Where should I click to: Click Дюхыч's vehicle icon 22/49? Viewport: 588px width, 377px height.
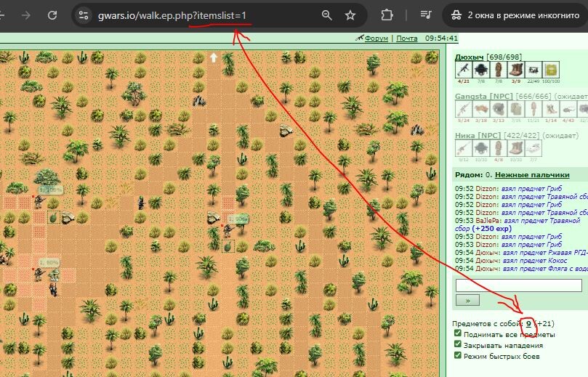click(533, 70)
